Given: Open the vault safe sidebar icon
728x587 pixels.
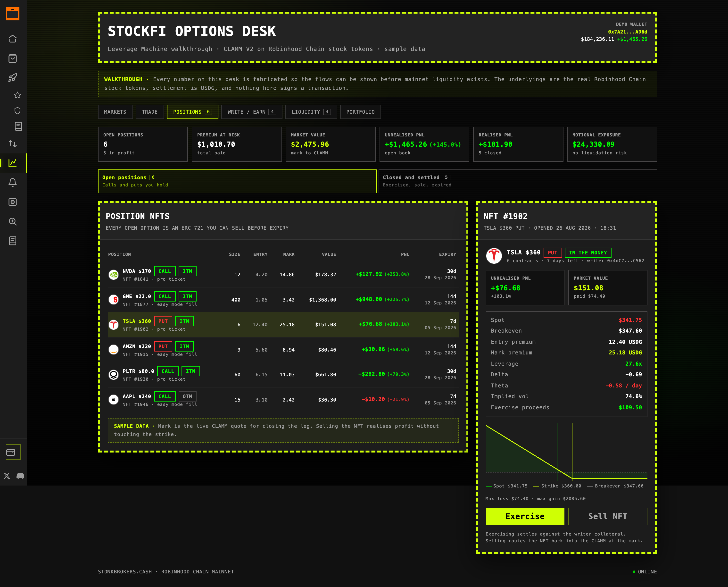Looking at the screenshot, I should coord(13,202).
